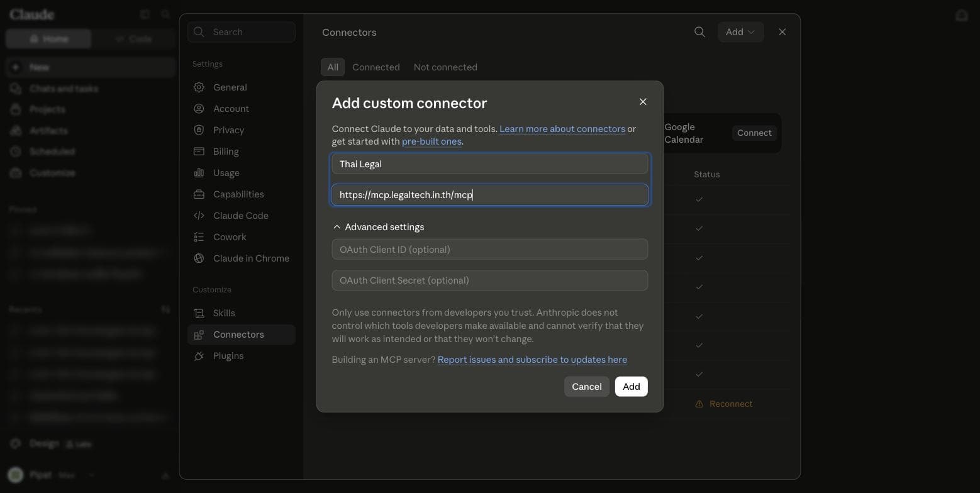Screen dimensions: 980x493
Task: Open Artifacts in Claude sidebar
Action: pos(91,131)
